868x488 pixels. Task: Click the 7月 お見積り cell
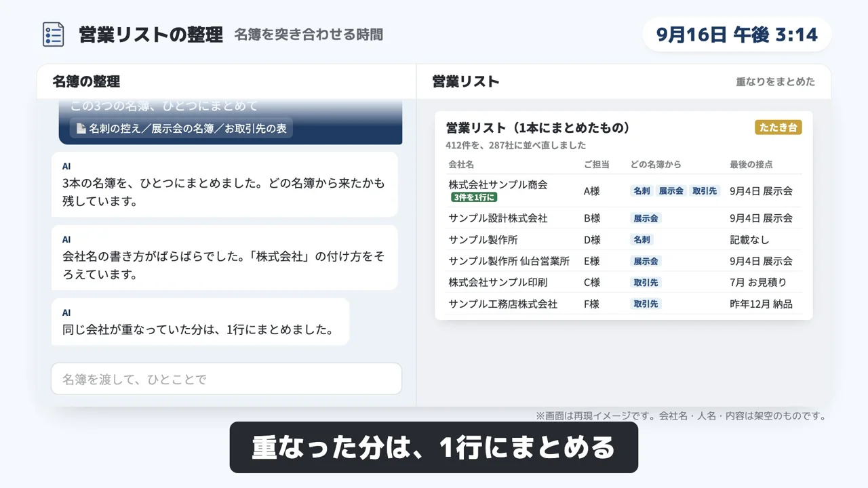[758, 282]
